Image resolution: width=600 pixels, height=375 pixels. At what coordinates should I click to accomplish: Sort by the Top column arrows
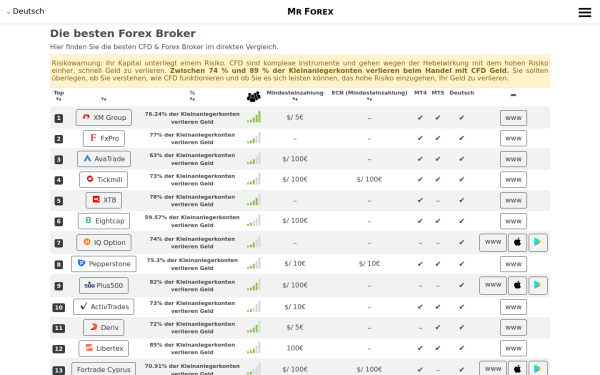[x=59, y=99]
